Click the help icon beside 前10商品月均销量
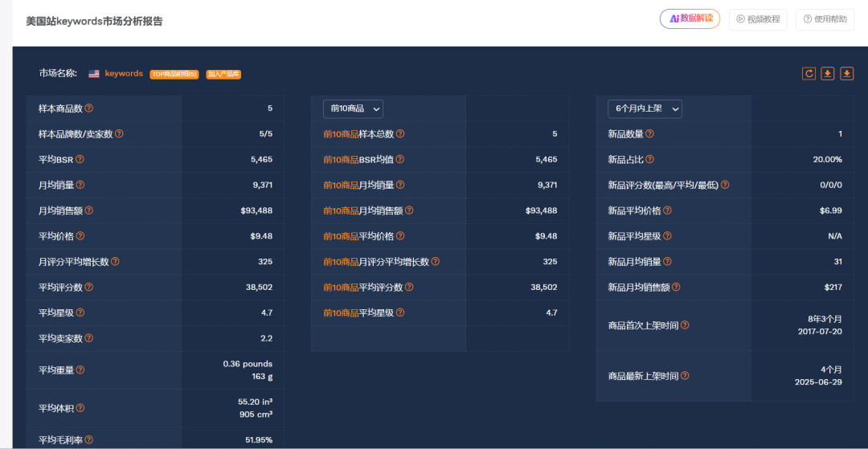The width and height of the screenshot is (868, 449). [400, 185]
